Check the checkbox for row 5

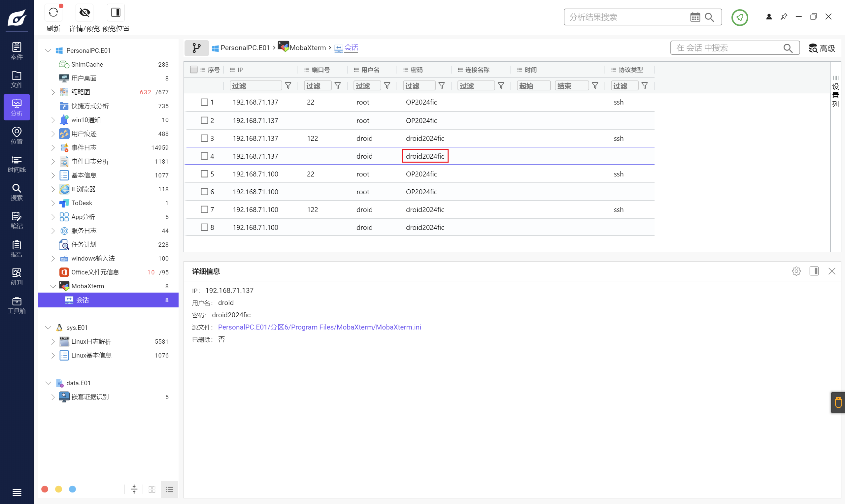point(204,174)
